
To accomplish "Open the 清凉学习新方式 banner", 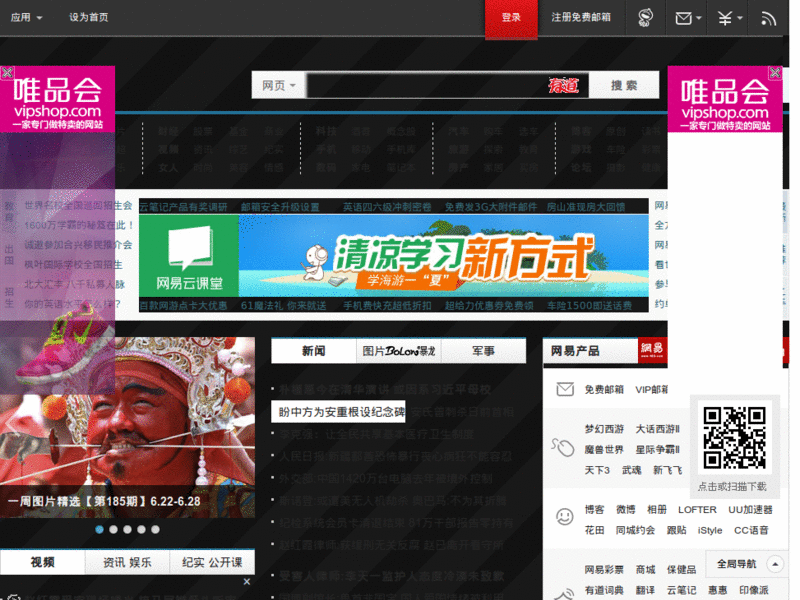I will (443, 256).
